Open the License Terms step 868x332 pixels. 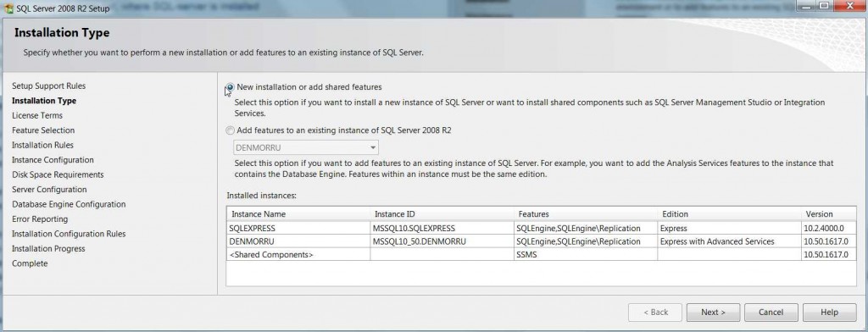pos(37,116)
